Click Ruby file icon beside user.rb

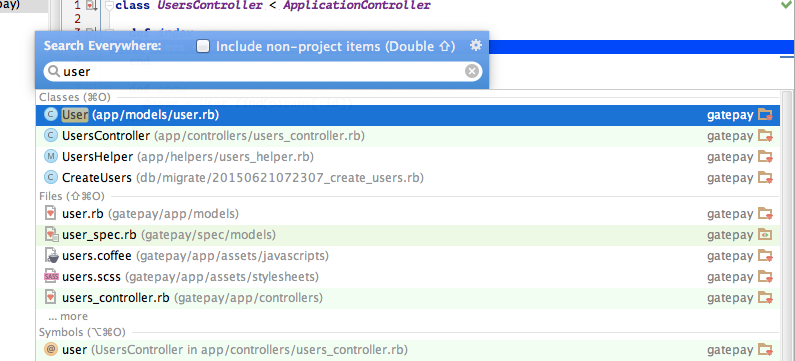(50, 213)
